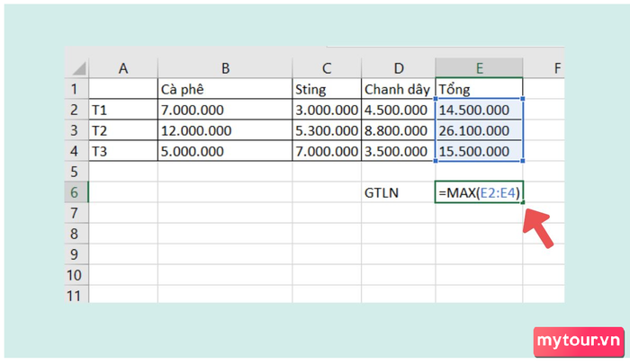Viewport: 630px width, 364px height.
Task: Select row 9 header
Action: click(76, 254)
